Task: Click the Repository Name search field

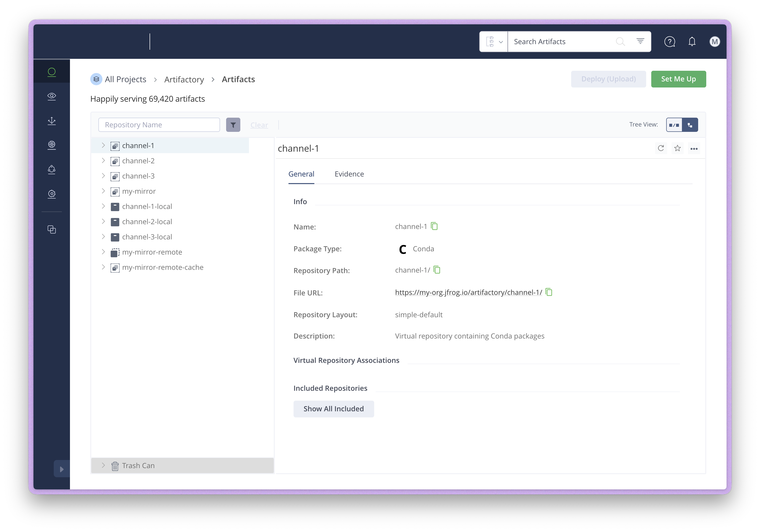Action: coord(159,125)
